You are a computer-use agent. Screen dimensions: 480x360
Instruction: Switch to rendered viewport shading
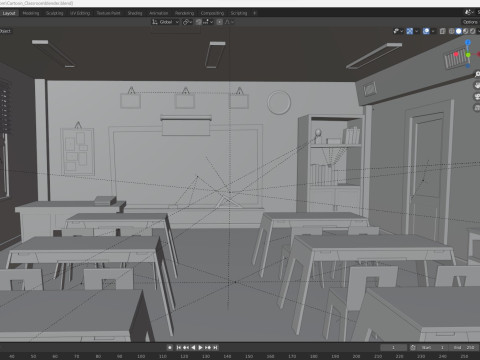pos(473,31)
